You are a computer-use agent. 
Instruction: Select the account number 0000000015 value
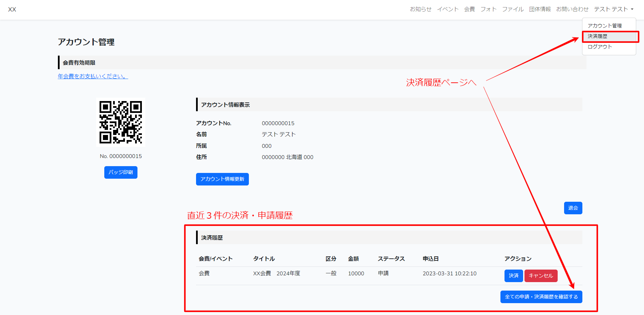(x=278, y=123)
